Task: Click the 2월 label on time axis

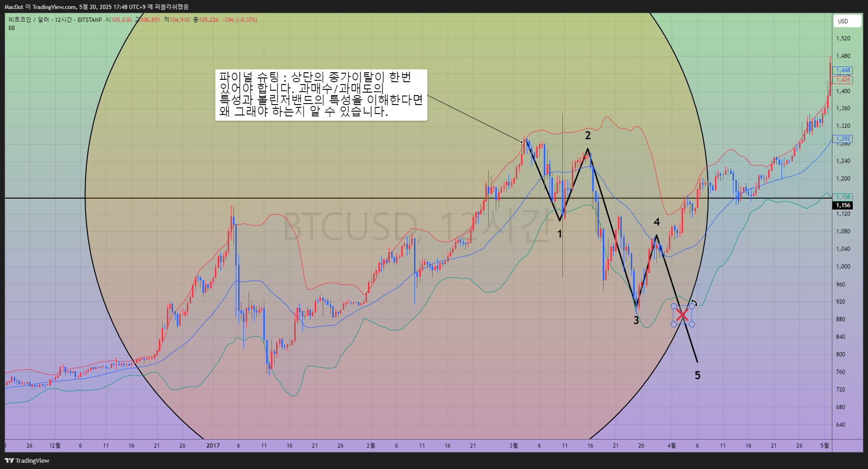Action: coord(371,446)
